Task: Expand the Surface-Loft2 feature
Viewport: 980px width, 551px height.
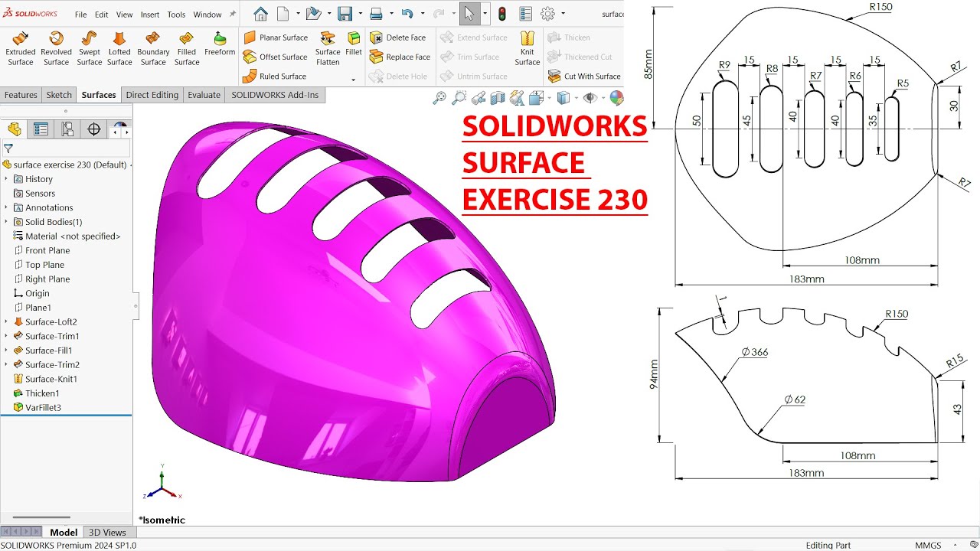Action: point(6,322)
